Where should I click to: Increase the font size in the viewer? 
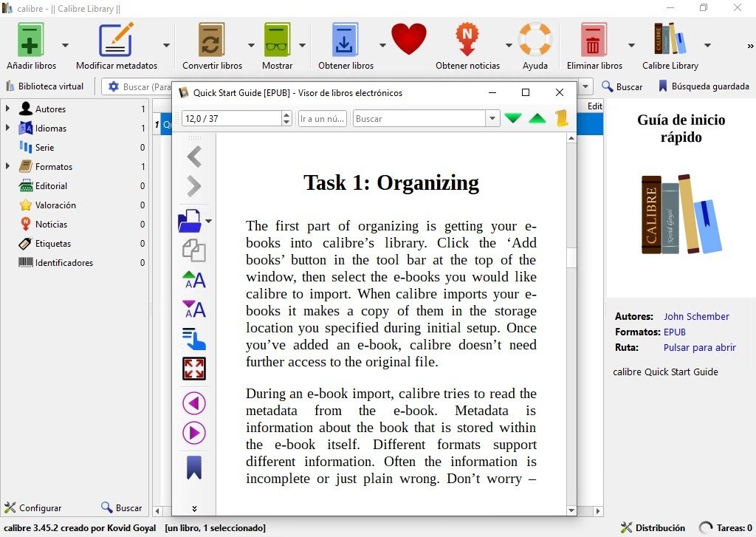(x=194, y=280)
